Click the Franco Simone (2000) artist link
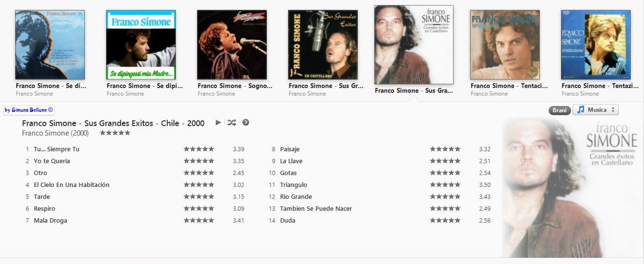This screenshot has width=644, height=264. click(x=55, y=133)
